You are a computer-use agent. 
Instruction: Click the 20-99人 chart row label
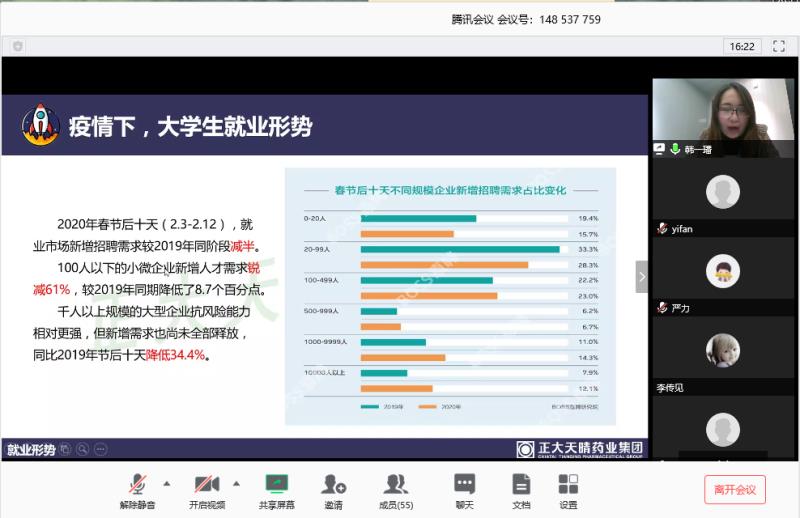tap(317, 250)
